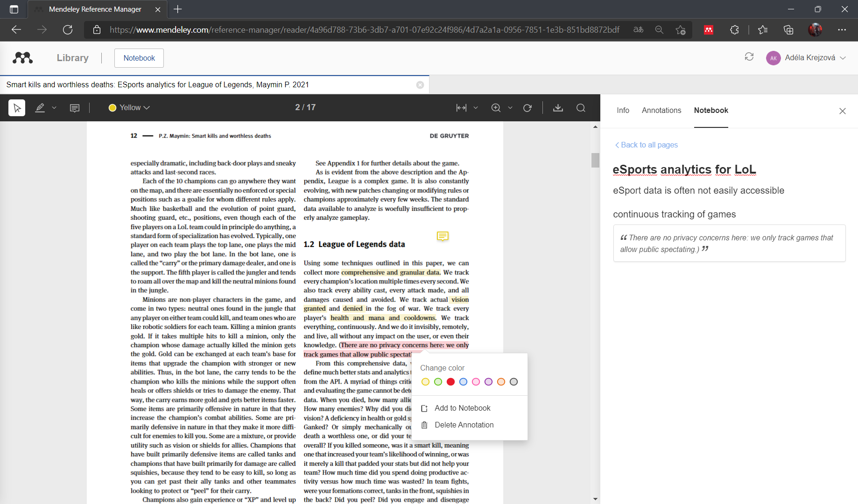Screen dimensions: 858x504
Task: Click the browser back arrow
Action: point(16,30)
